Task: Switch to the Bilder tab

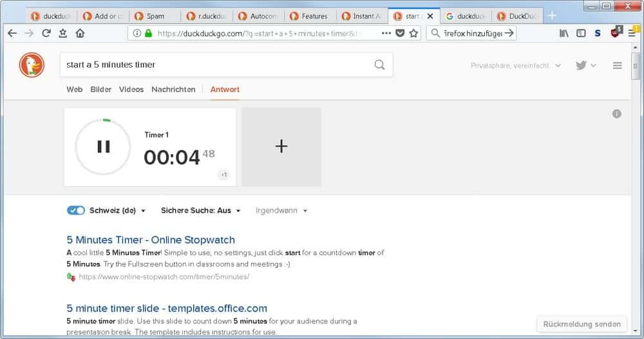Action: point(100,90)
